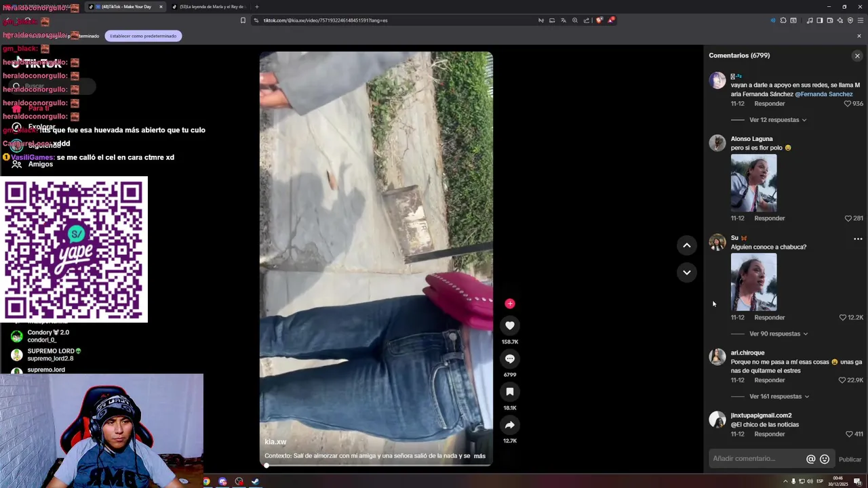The image size is (868, 488).
Task: Like jinxtupapigmail.com2's comment
Action: point(849,434)
